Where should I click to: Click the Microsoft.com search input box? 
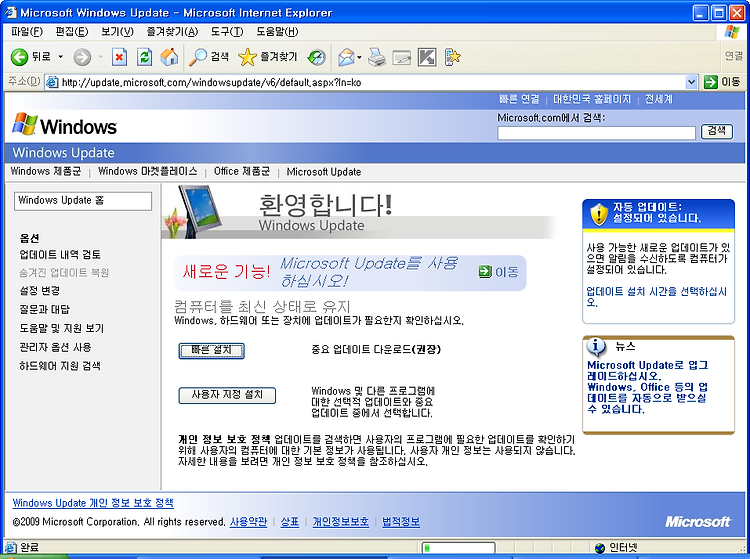tap(596, 132)
